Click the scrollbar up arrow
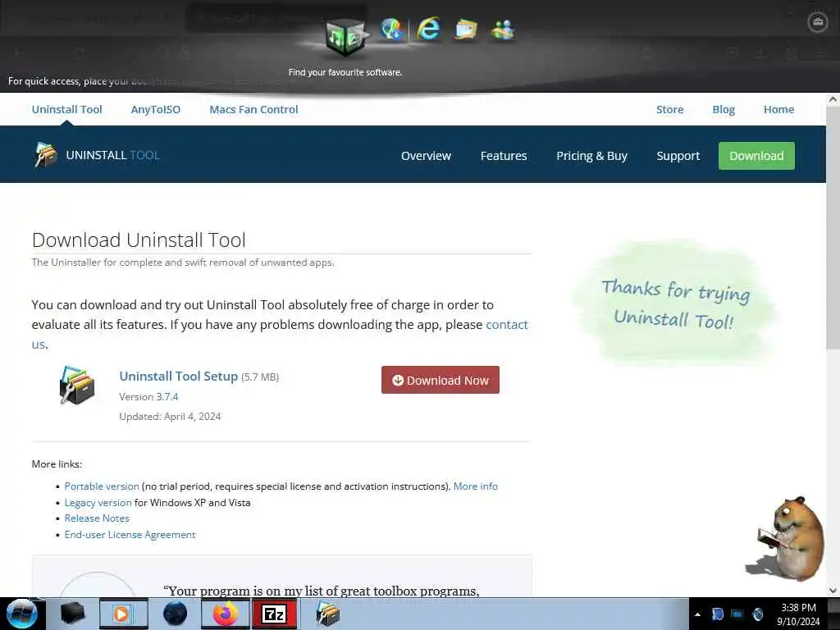The width and height of the screenshot is (840, 630). 833,99
